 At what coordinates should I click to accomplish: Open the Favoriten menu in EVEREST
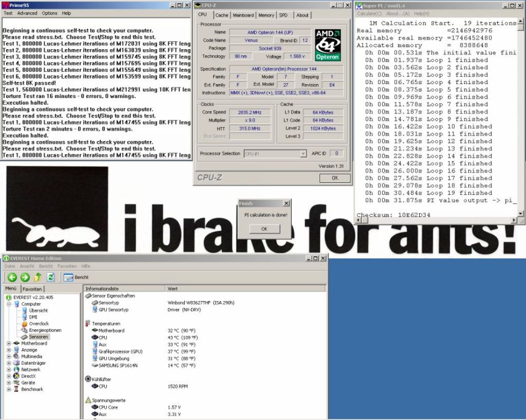67,266
